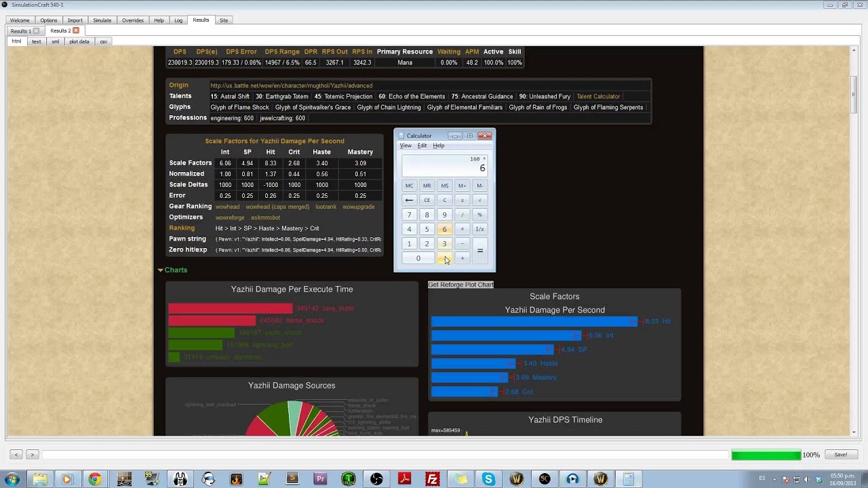Open Adobe Premiere from the taskbar
Viewport: 868px width, 488px height.
321,479
